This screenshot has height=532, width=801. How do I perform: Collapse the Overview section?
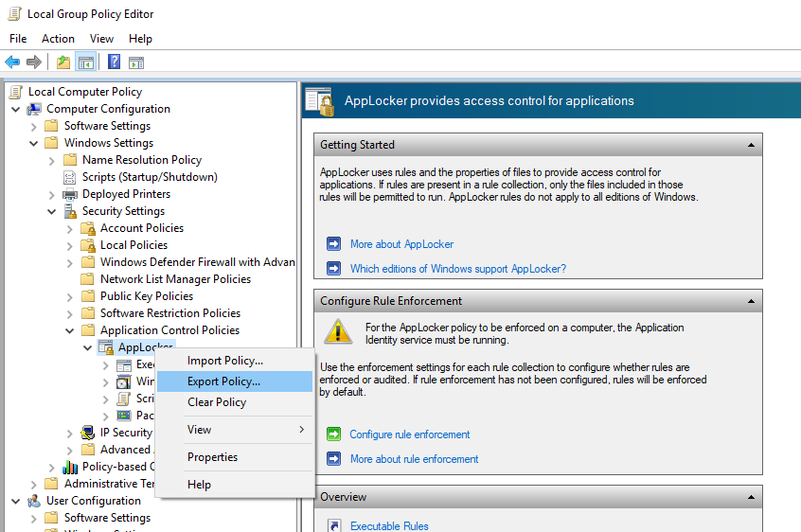(x=751, y=497)
